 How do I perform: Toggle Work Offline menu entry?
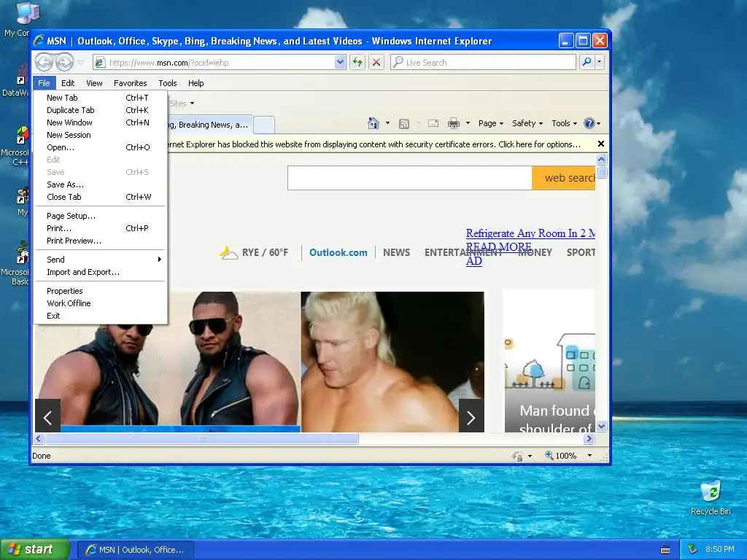100,303
